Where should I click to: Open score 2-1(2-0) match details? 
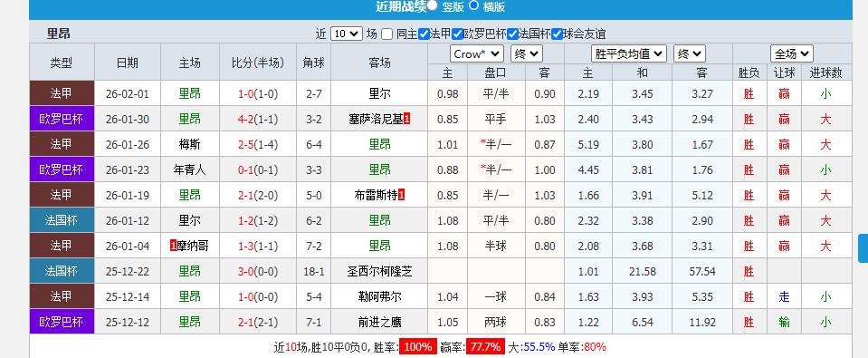[257, 195]
